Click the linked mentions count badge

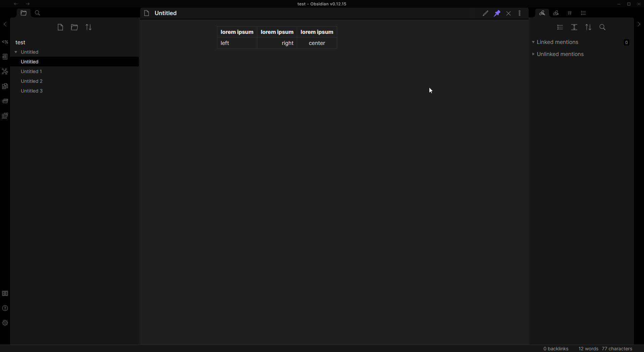(626, 42)
